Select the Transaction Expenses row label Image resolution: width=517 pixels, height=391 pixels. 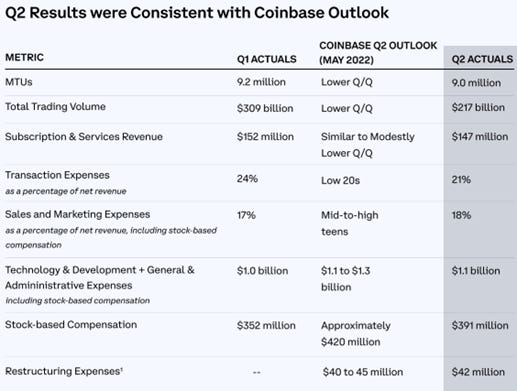point(57,175)
